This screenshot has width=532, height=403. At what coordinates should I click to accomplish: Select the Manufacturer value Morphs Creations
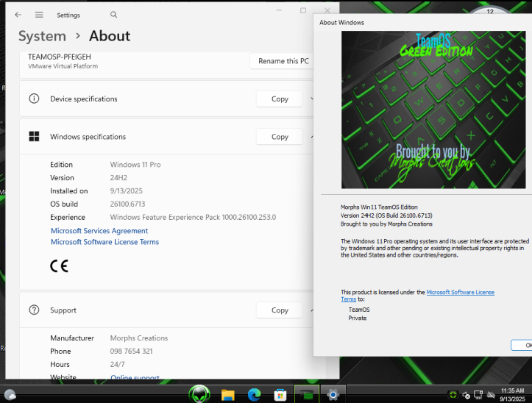139,338
